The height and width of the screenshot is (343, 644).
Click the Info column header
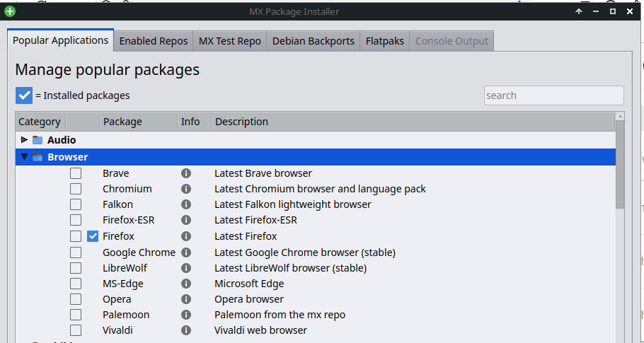click(195, 122)
